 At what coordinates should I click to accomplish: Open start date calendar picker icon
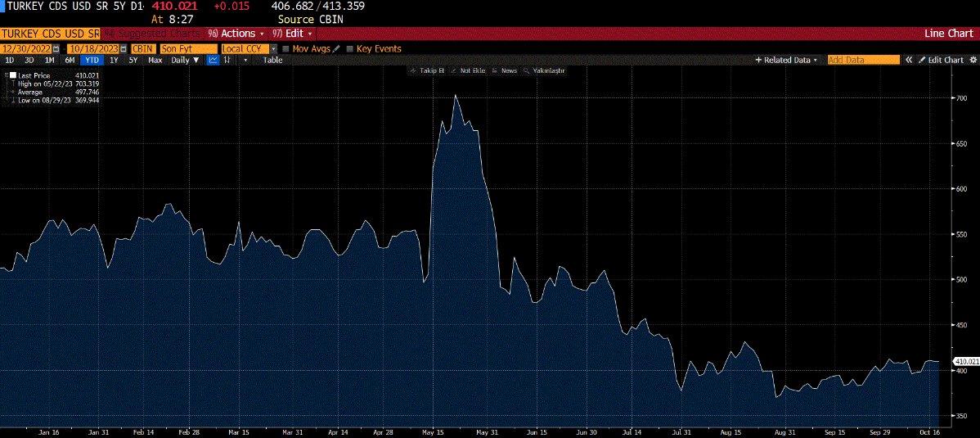click(55, 49)
